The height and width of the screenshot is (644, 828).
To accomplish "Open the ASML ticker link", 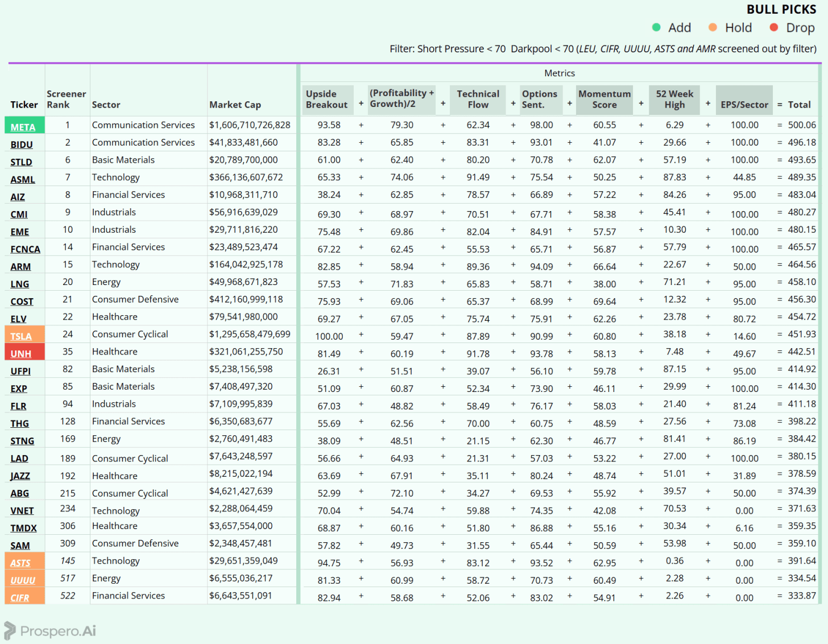I will tap(23, 179).
